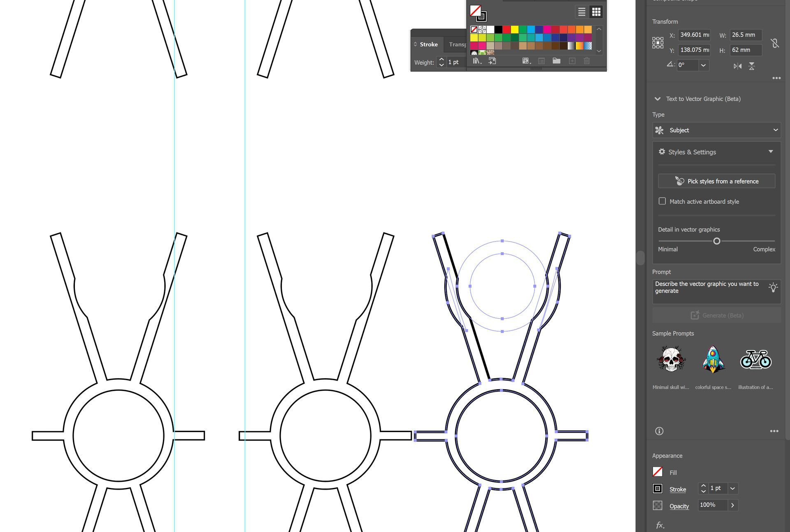Open the Swatch Libraries menu icon
This screenshot has width=790, height=532.
tap(476, 61)
